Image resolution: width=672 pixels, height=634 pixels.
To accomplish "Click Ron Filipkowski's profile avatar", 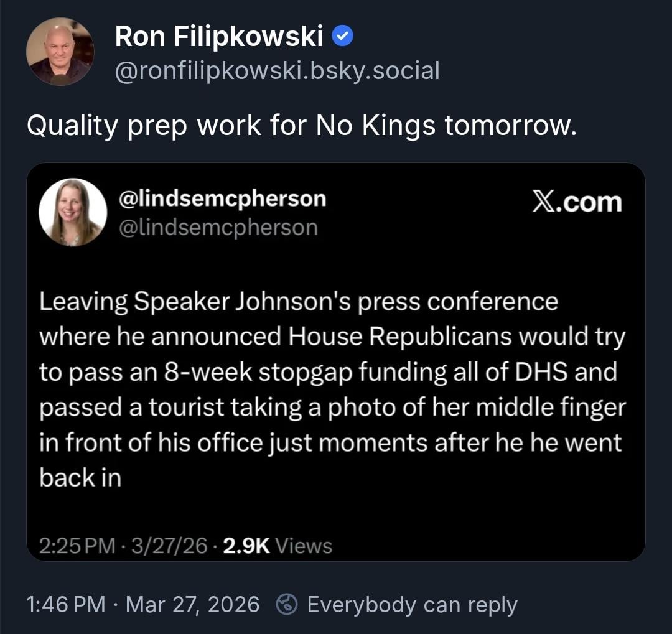I will click(x=60, y=52).
